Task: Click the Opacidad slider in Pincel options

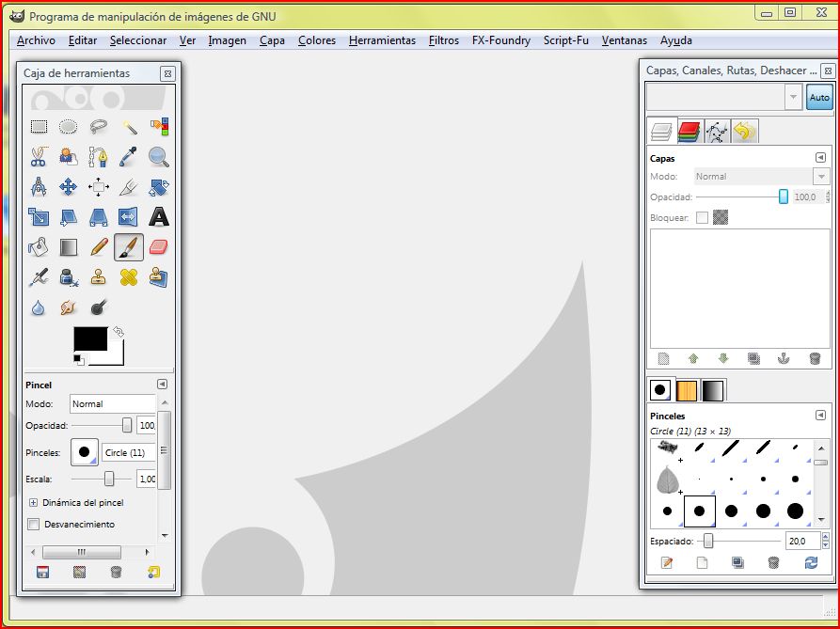Action: tap(102, 426)
